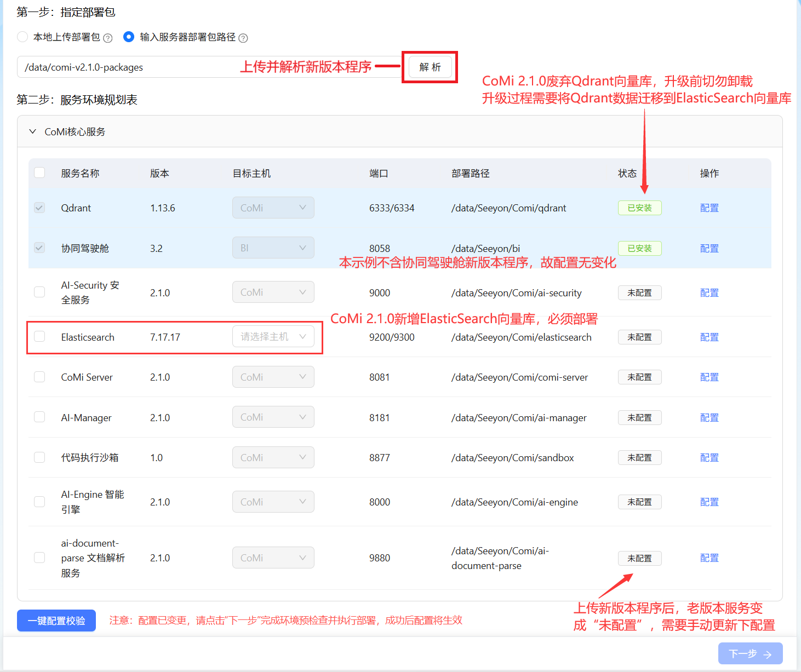Check the 代码执行沙箱 row checkbox
The image size is (801, 672).
pyautogui.click(x=39, y=457)
